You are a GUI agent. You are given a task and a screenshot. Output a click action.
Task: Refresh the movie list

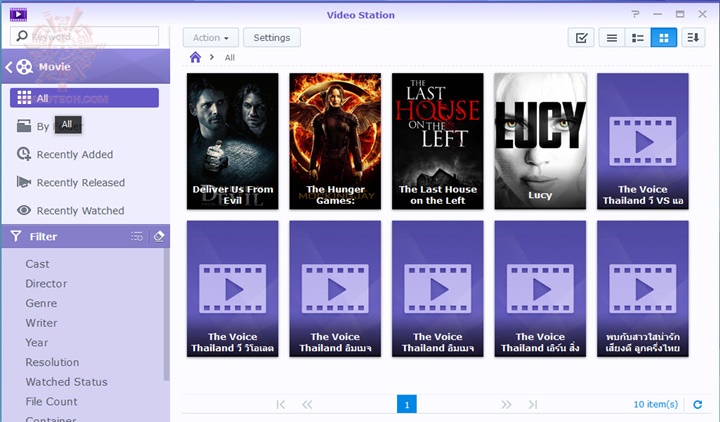[698, 405]
